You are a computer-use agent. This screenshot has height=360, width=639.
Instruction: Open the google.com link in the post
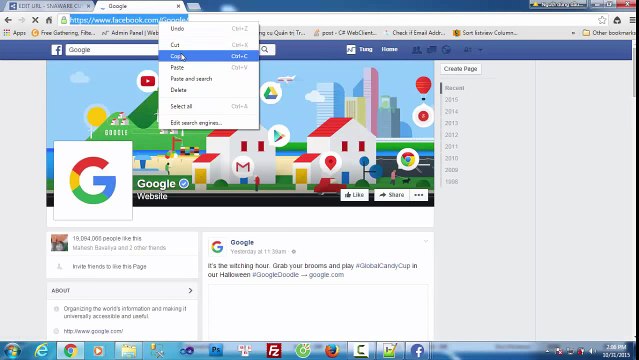(326, 275)
